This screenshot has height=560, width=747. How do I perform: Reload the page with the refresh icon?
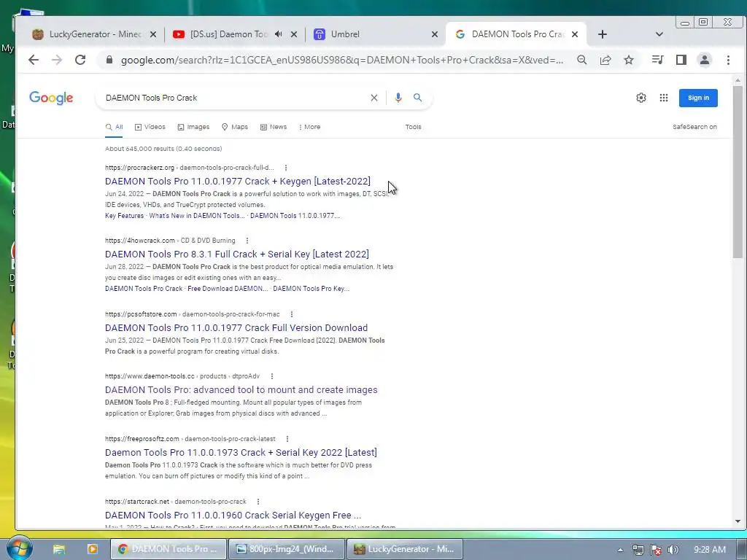coord(80,60)
